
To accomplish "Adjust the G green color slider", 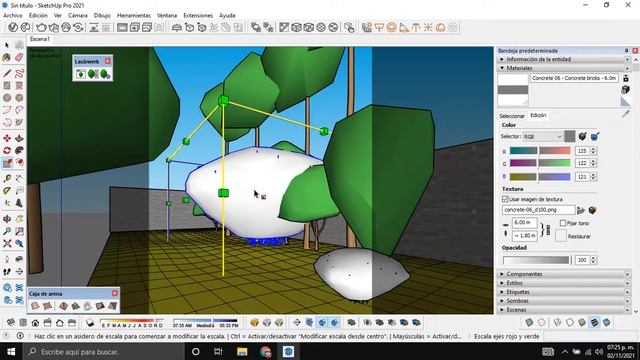I will point(540,163).
